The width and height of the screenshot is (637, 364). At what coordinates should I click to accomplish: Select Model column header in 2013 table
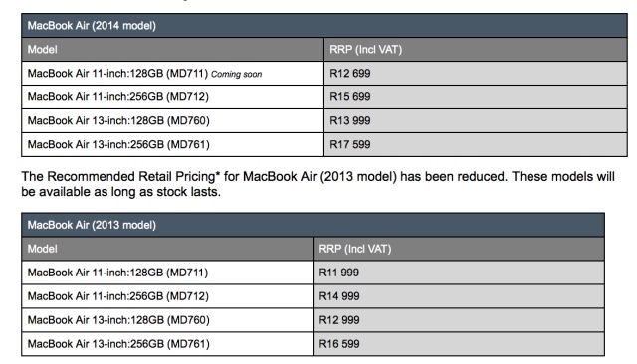[x=167, y=249]
